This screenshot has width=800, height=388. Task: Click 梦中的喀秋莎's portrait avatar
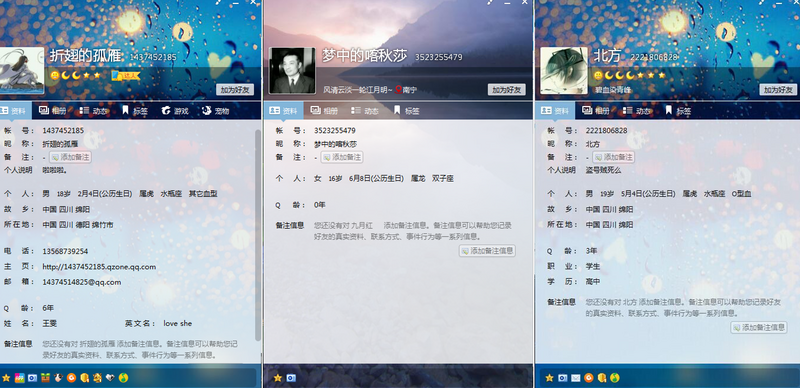(x=292, y=70)
